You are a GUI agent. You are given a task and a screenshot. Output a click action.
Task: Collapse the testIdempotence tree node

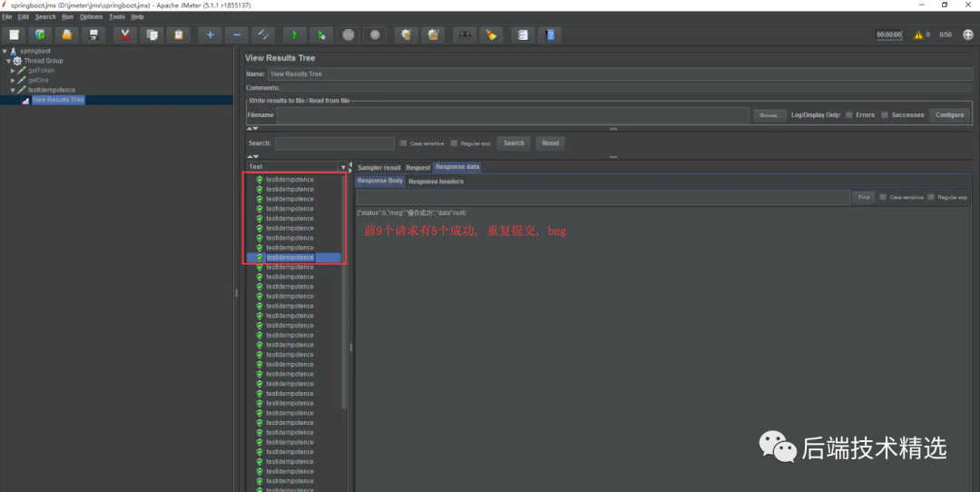(13, 90)
